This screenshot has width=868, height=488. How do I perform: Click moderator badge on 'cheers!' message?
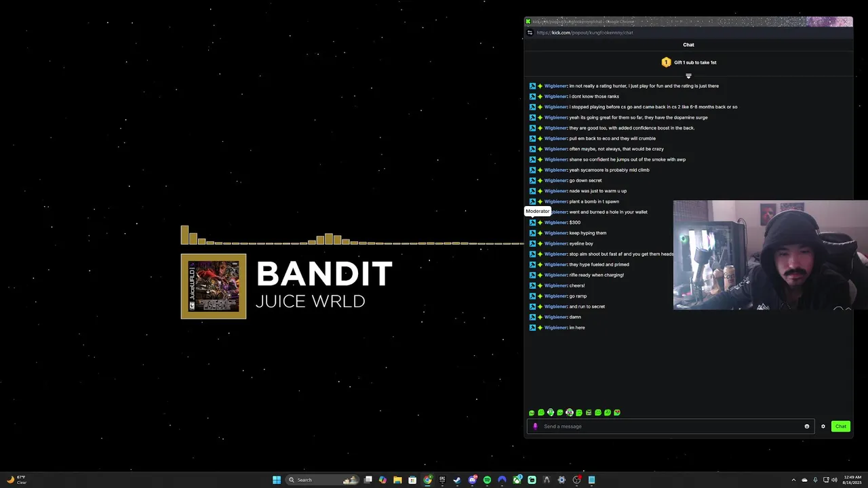click(532, 285)
